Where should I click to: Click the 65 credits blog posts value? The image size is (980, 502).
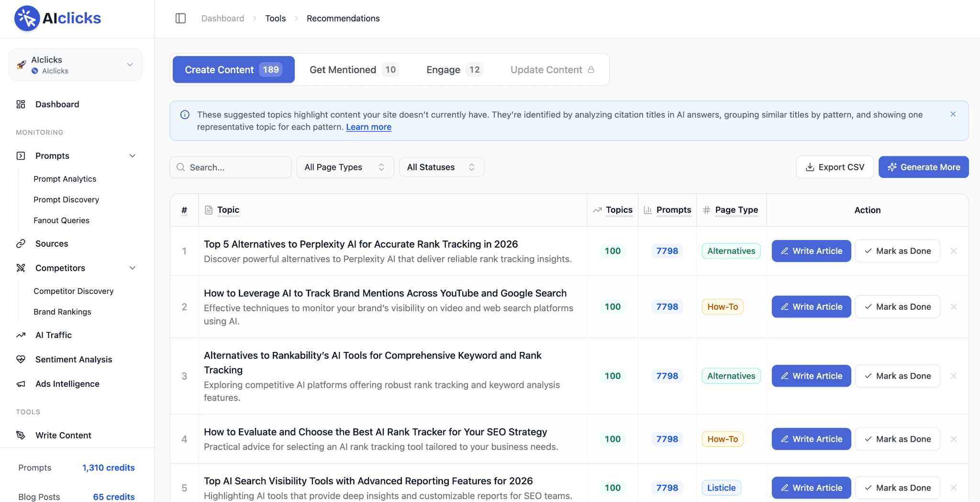(x=114, y=497)
